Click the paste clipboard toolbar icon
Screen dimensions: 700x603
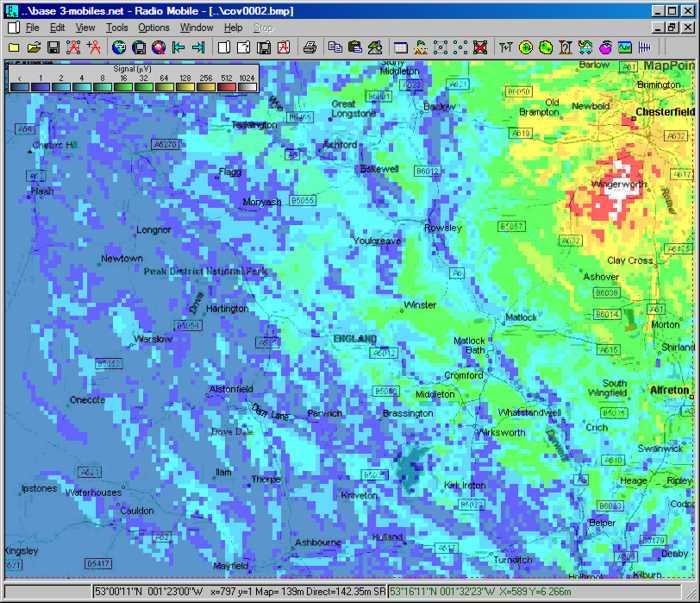click(354, 47)
